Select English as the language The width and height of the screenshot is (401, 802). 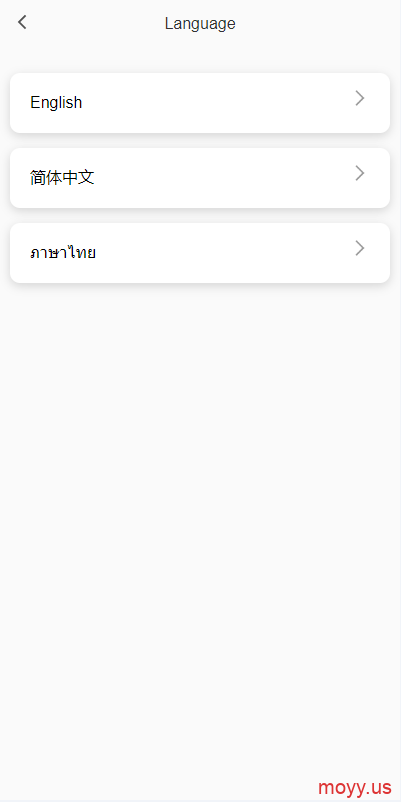[200, 103]
